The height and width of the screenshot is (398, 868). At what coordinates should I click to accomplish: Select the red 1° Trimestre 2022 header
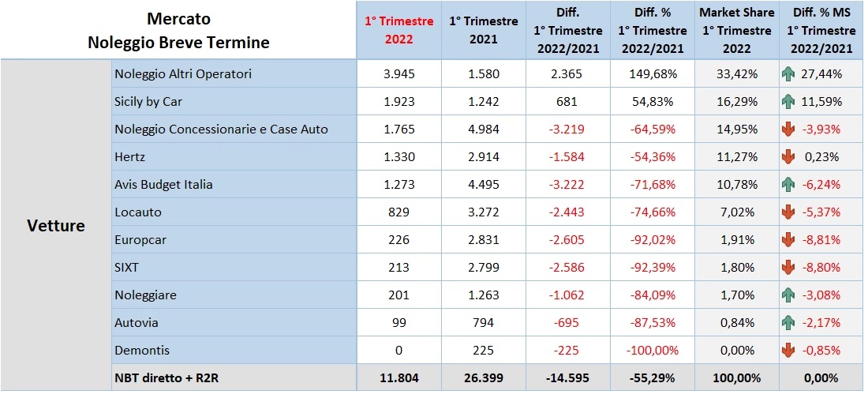point(398,31)
